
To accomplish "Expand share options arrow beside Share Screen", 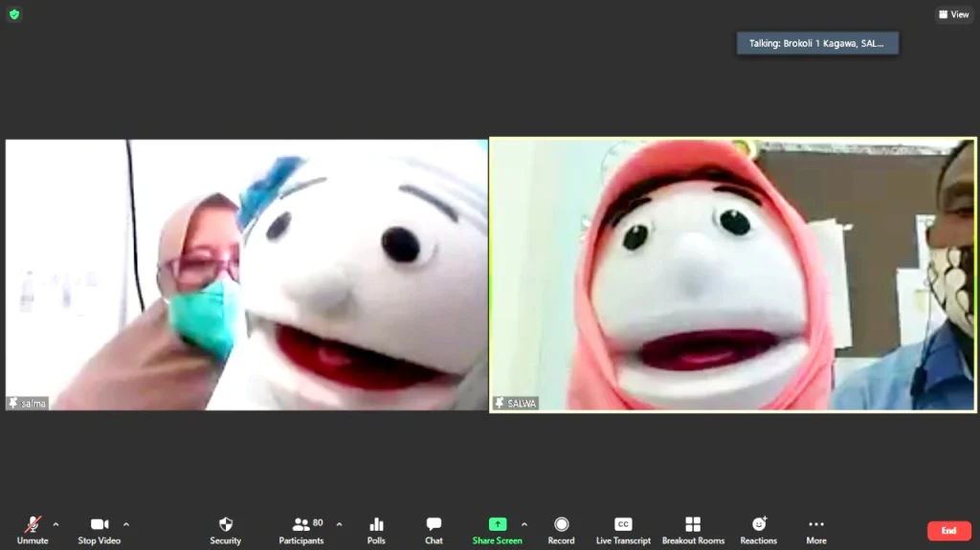I will point(524,524).
